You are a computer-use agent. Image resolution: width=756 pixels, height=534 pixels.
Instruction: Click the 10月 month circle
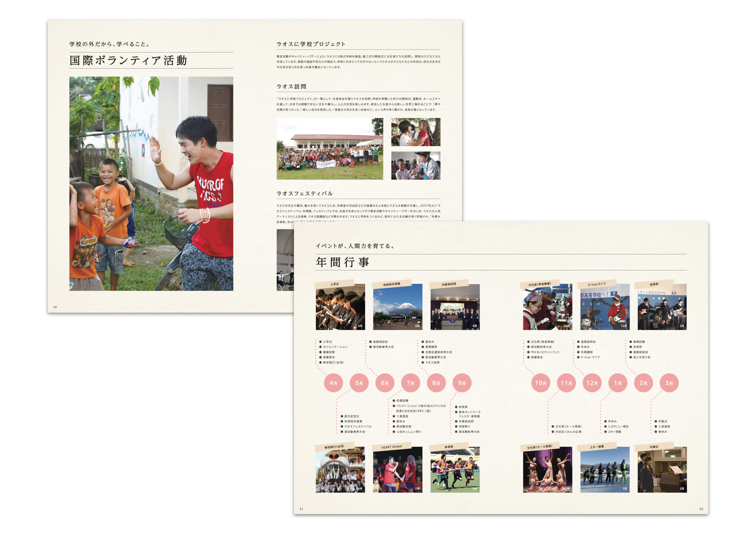541,383
